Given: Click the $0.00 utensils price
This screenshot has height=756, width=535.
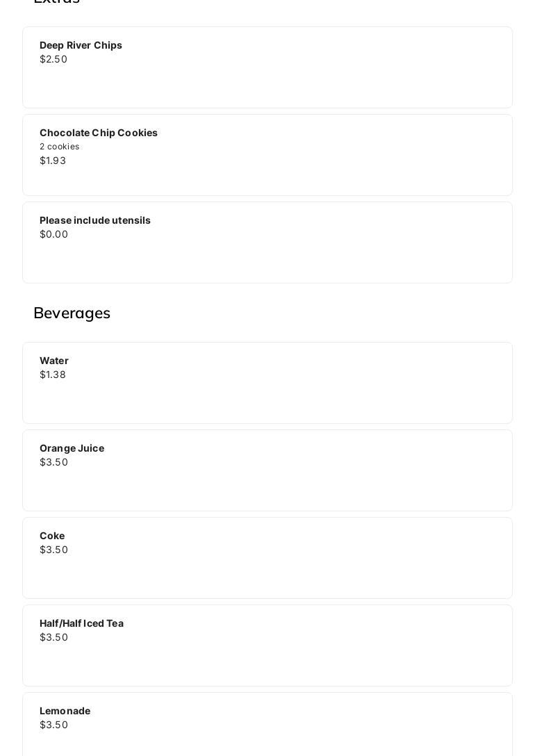Looking at the screenshot, I should (54, 234).
